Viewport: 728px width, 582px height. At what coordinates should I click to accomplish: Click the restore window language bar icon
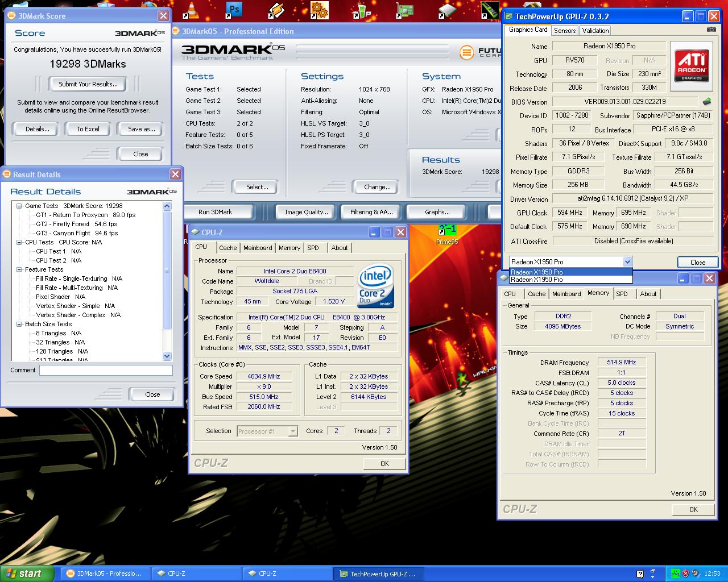click(x=652, y=572)
